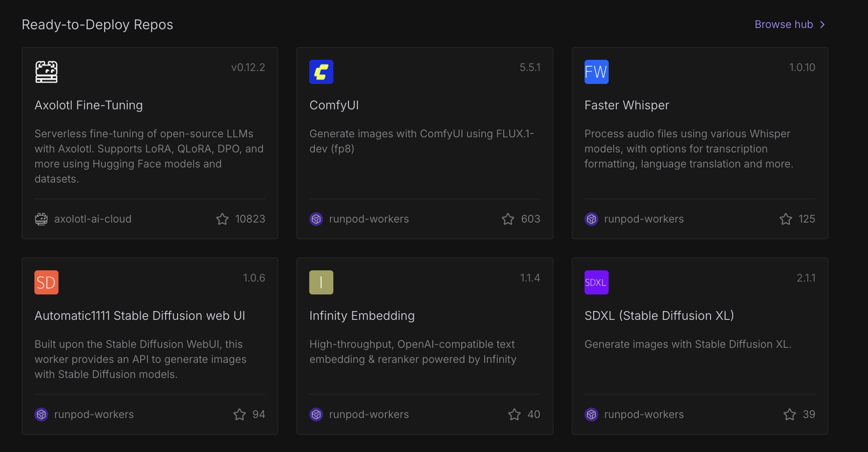Open the Browse hub link
868x452 pixels.
click(783, 25)
